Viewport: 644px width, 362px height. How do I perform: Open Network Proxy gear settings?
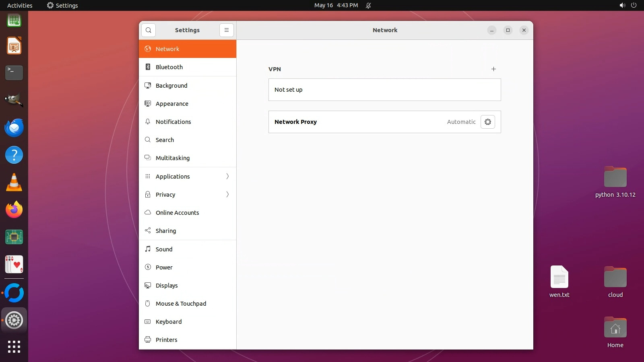pyautogui.click(x=487, y=122)
